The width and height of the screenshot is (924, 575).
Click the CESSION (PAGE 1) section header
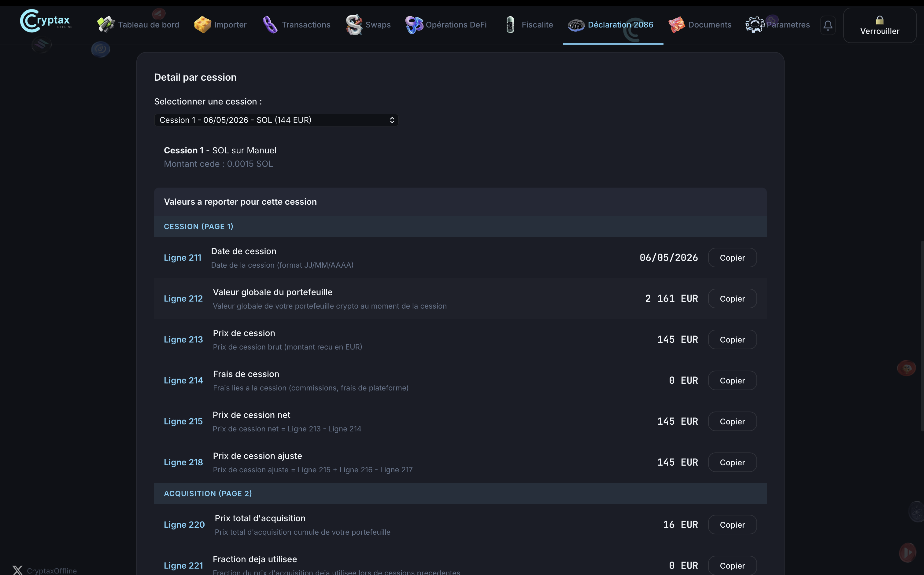[x=460, y=227]
